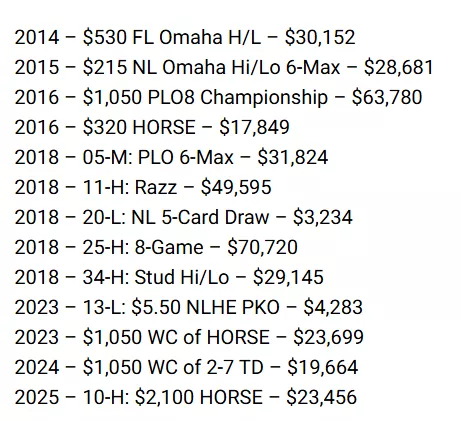Click the $3,234 prize amount

click(323, 217)
